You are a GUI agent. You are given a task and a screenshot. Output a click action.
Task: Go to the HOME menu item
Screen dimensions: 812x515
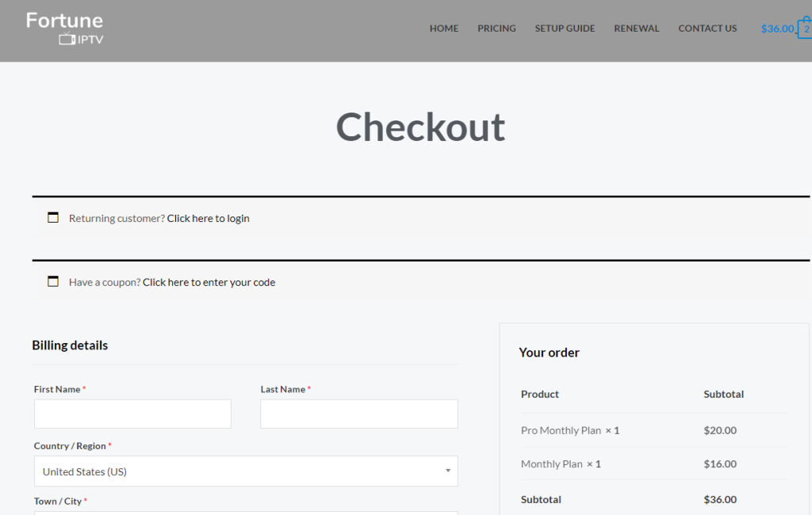(x=444, y=29)
